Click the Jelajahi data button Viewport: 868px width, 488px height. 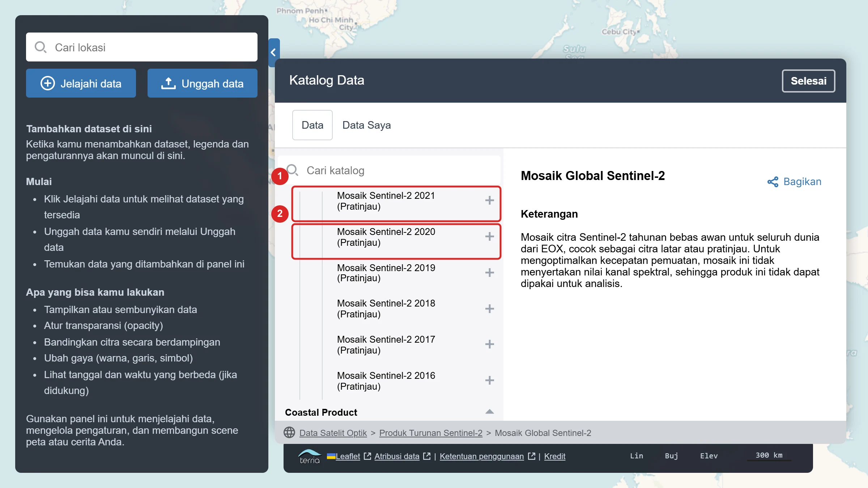coord(81,84)
